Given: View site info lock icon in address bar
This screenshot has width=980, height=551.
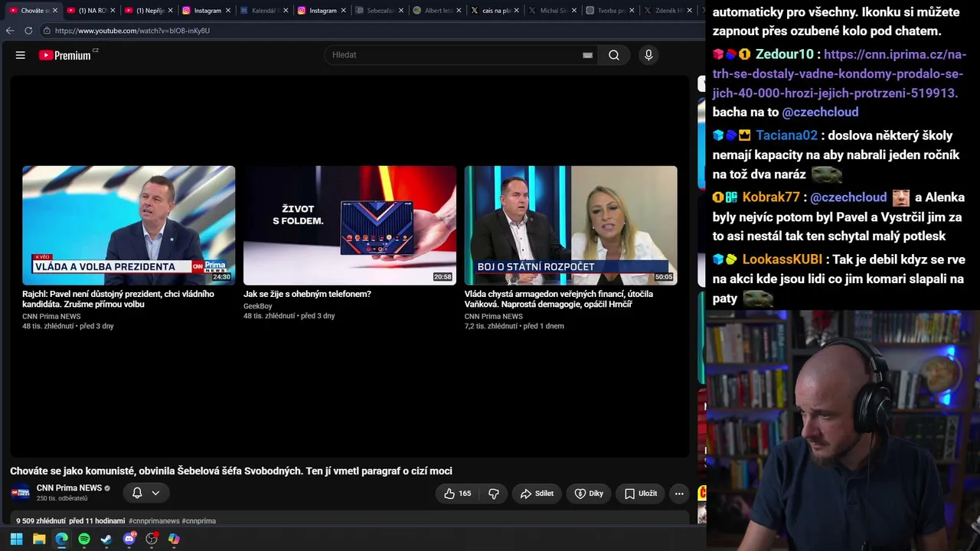Looking at the screenshot, I should (x=47, y=31).
